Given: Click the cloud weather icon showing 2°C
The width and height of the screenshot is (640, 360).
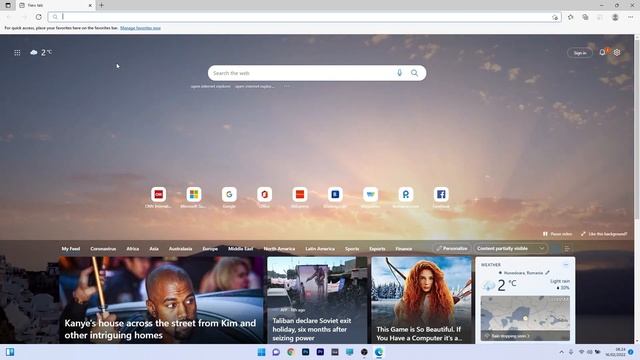Looking at the screenshot, I should 34,52.
